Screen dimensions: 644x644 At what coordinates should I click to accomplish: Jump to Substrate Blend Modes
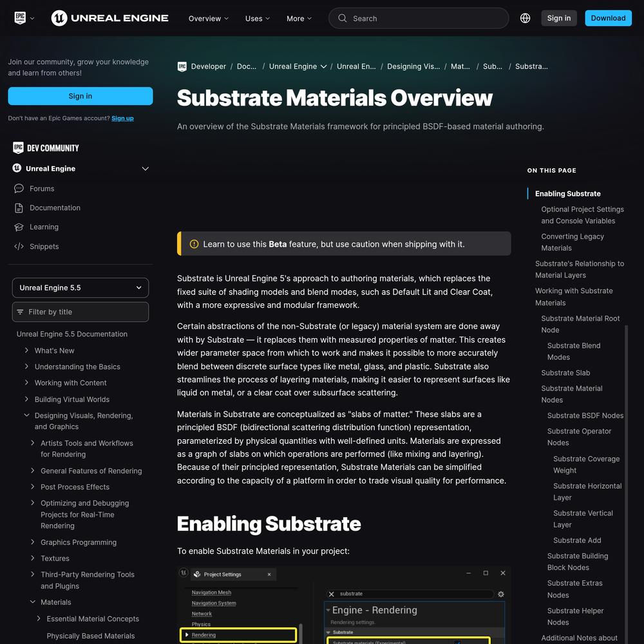573,351
